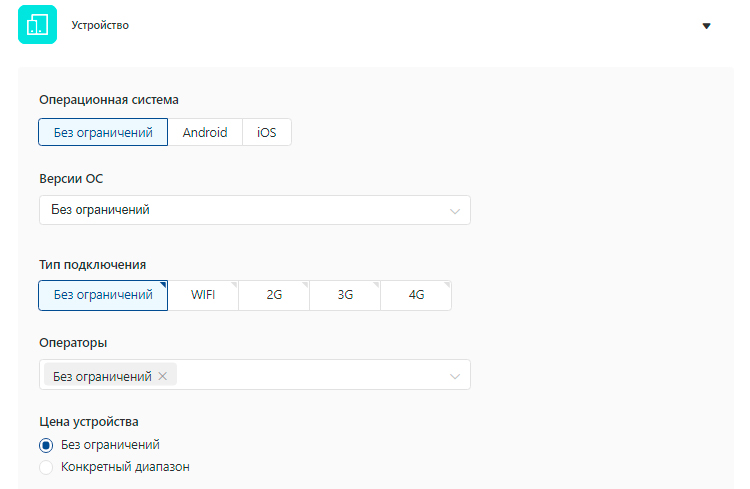The width and height of the screenshot is (750, 489).
Task: Select WIFI connection type
Action: [x=203, y=295]
